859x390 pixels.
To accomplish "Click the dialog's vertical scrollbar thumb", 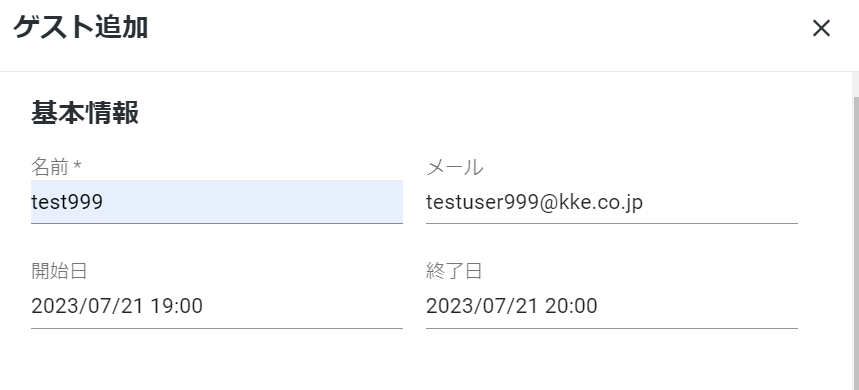I will pyautogui.click(x=855, y=243).
